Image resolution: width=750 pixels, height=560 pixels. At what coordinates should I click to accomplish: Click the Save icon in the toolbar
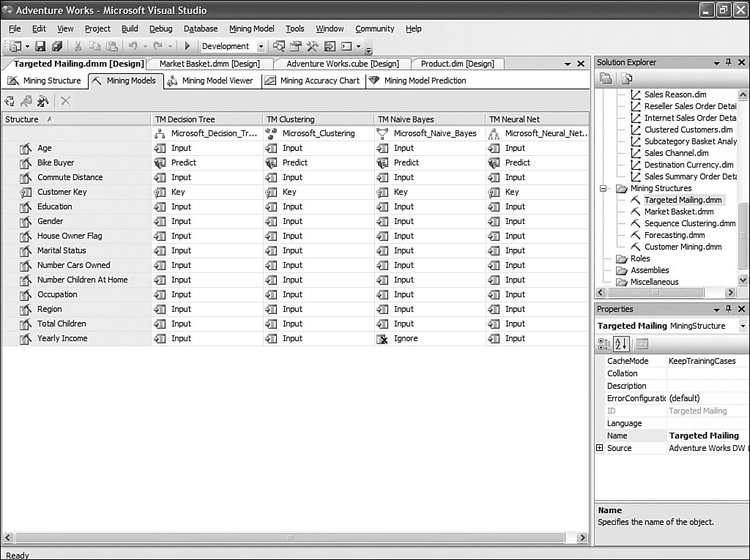tap(40, 46)
